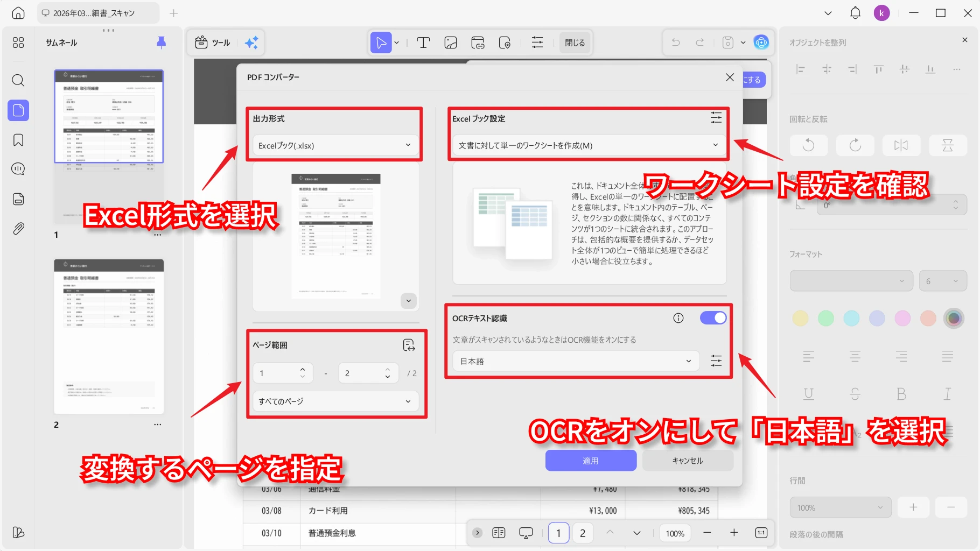
Task: Expand the preview page chevron
Action: coord(409,301)
